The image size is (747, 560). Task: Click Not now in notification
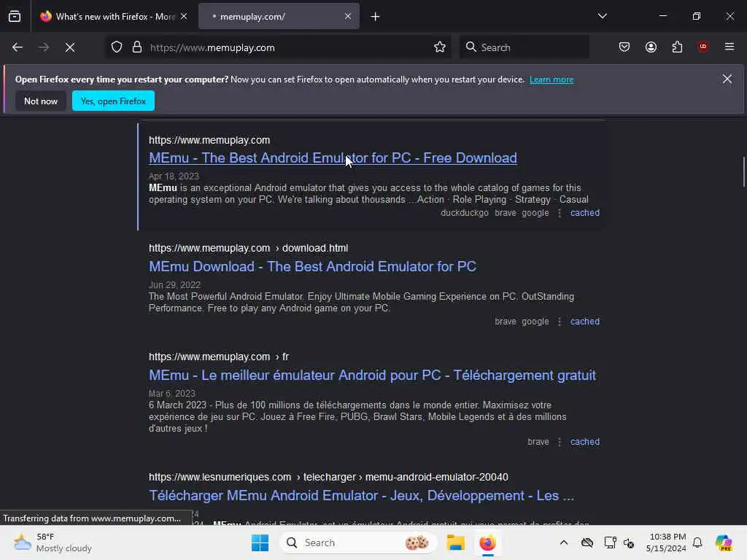click(x=41, y=101)
